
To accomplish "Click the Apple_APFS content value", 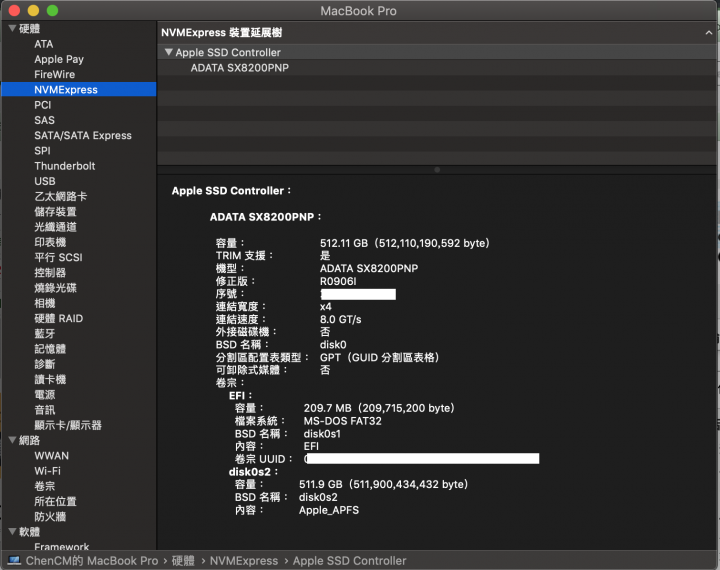I will (x=329, y=510).
